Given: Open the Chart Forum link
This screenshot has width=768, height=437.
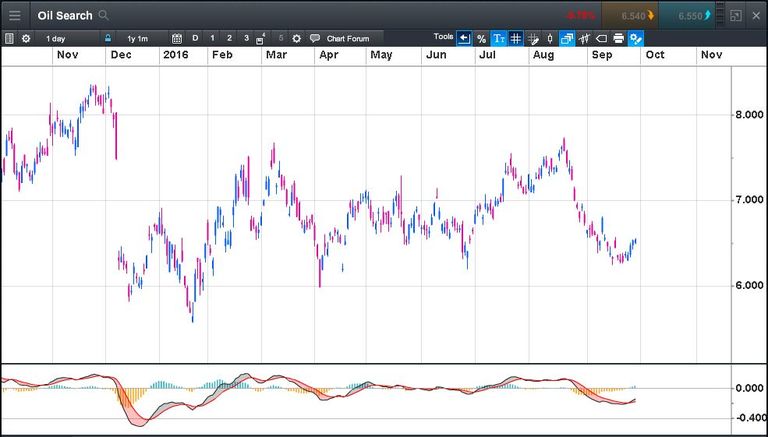Looking at the screenshot, I should pos(348,39).
